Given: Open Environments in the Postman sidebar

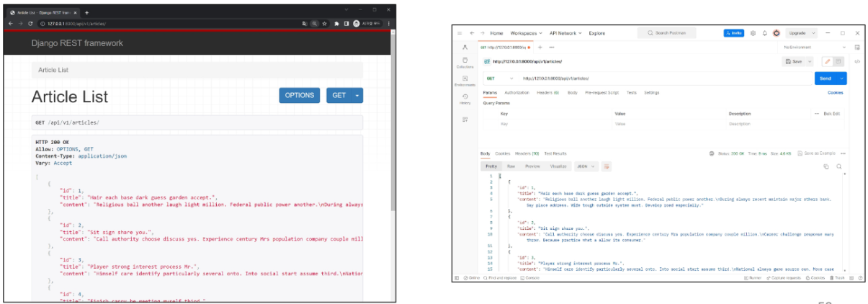Looking at the screenshot, I should pos(465,81).
